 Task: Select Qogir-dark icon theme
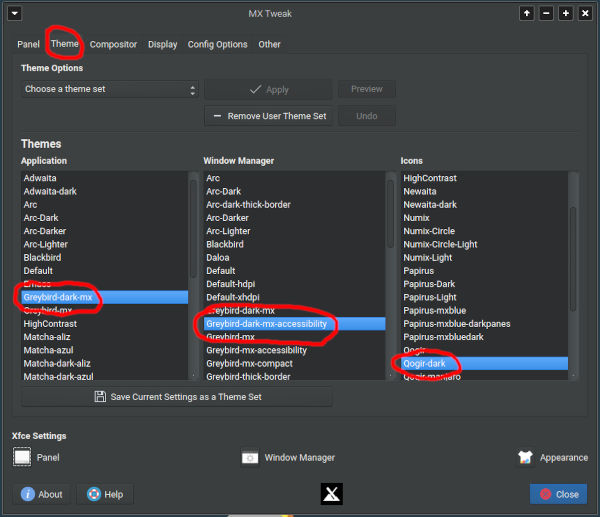(484, 364)
